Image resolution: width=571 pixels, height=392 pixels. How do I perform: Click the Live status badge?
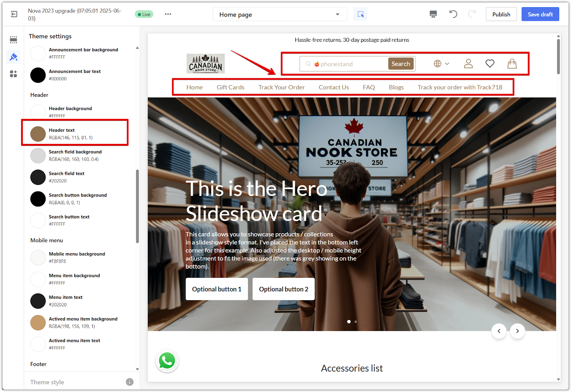point(144,14)
